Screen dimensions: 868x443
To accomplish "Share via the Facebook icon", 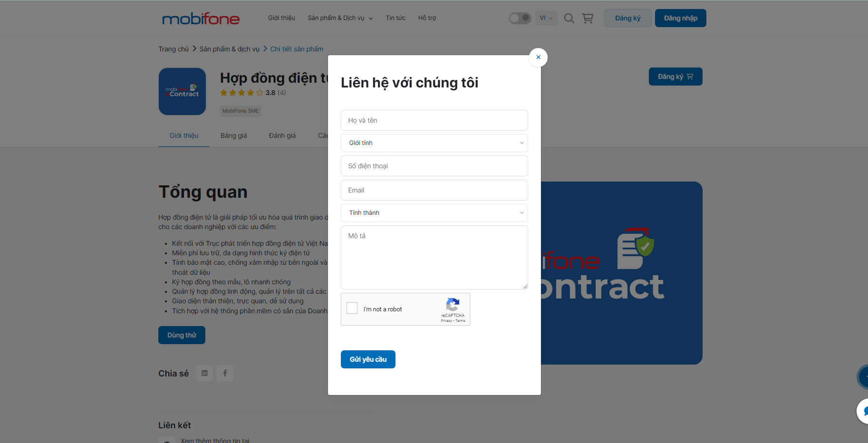I will [x=225, y=373].
